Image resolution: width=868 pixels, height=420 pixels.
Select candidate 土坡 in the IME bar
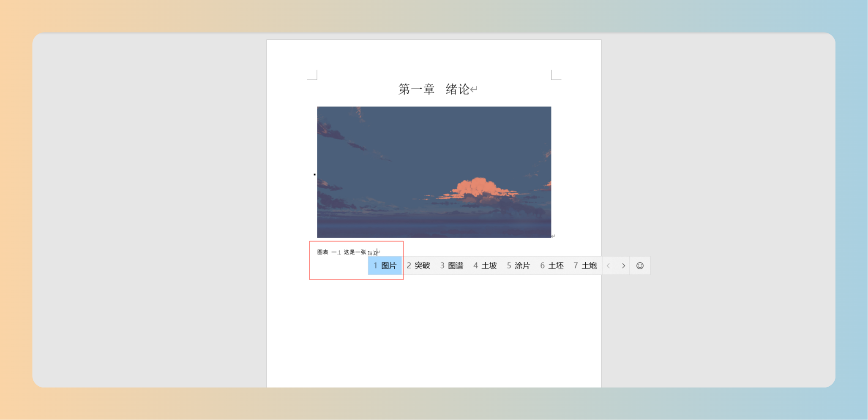click(485, 266)
